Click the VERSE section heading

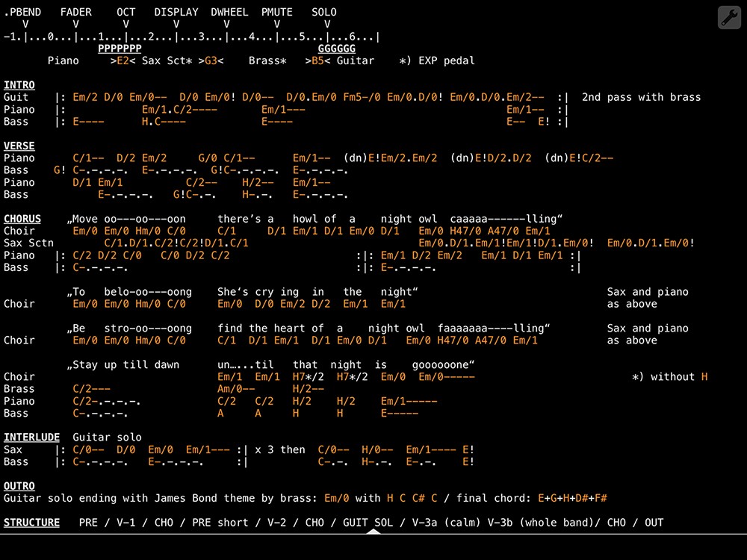click(x=19, y=146)
